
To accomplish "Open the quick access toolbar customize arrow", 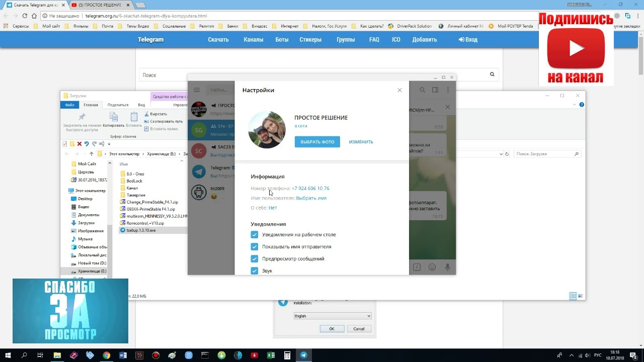I will (109, 144).
